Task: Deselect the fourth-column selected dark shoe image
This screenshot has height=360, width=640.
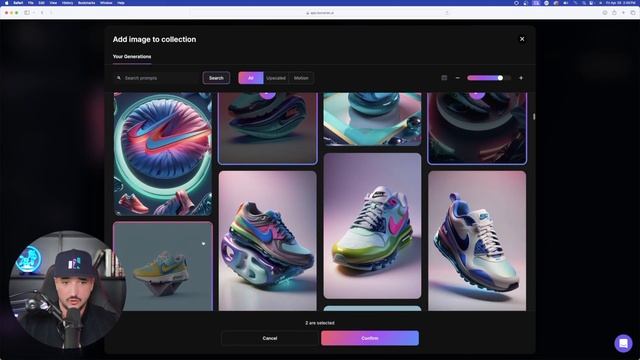Action: tap(477, 128)
